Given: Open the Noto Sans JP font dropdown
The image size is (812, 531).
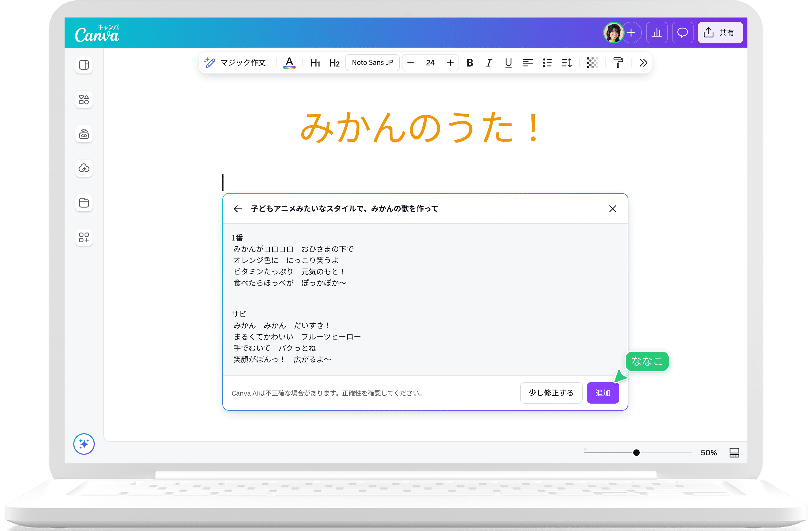Looking at the screenshot, I should (x=372, y=63).
